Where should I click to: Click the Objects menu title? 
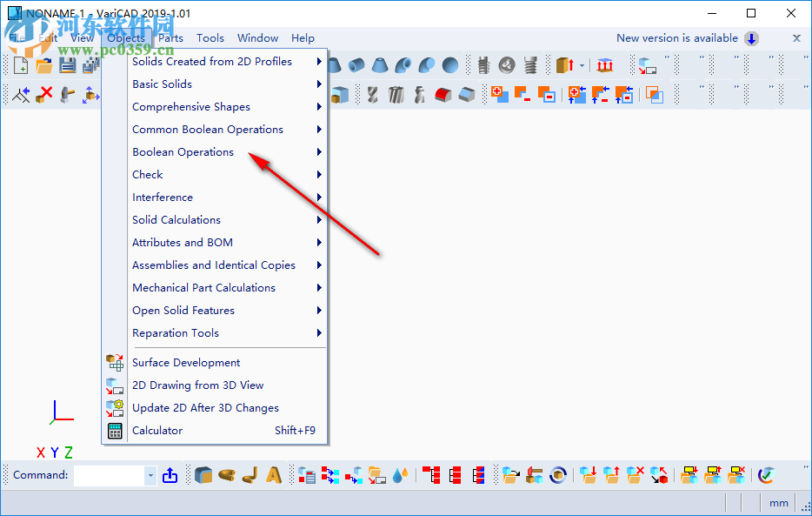[x=126, y=37]
